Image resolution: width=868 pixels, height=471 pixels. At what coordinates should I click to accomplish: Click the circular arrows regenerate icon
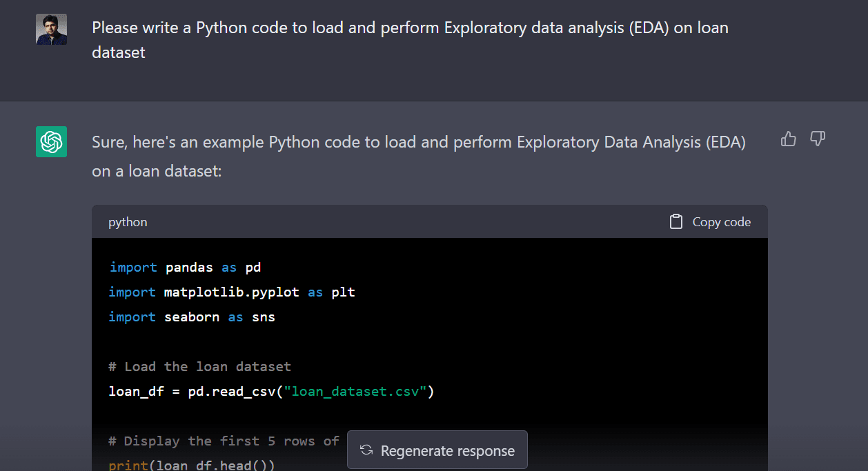click(367, 450)
